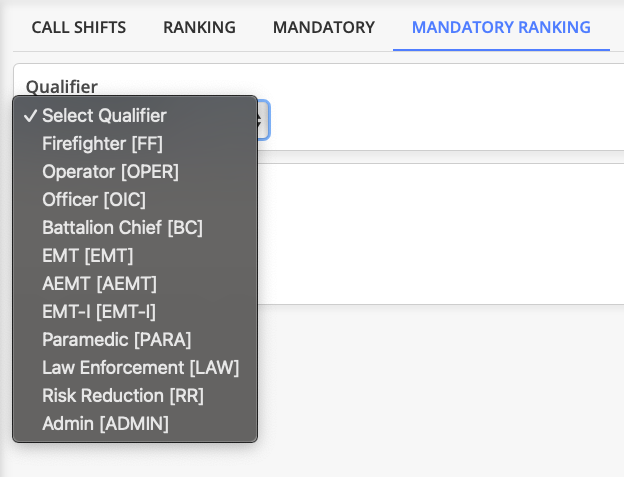Screen dimensions: 624x477
Task: Go to the Mandatory tab
Action: tap(323, 27)
